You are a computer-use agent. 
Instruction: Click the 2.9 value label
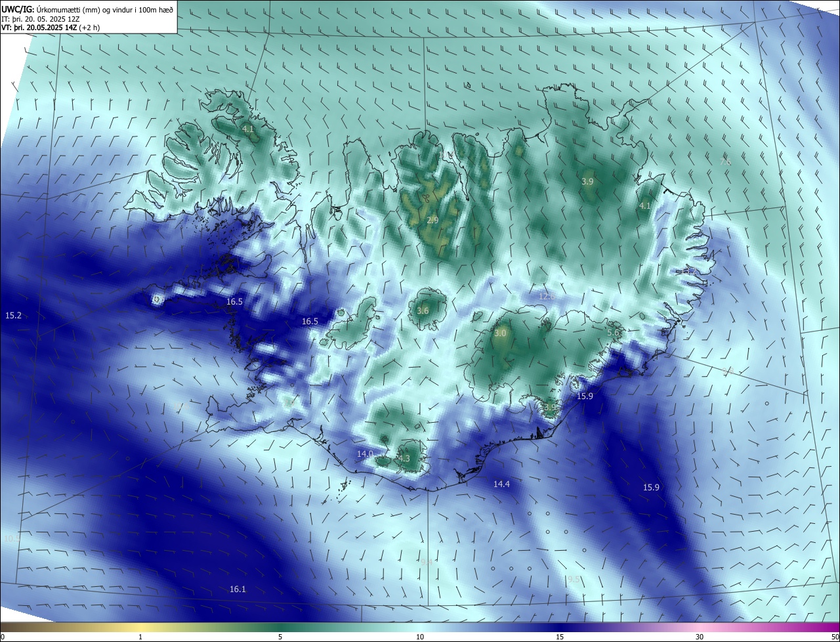(x=432, y=221)
